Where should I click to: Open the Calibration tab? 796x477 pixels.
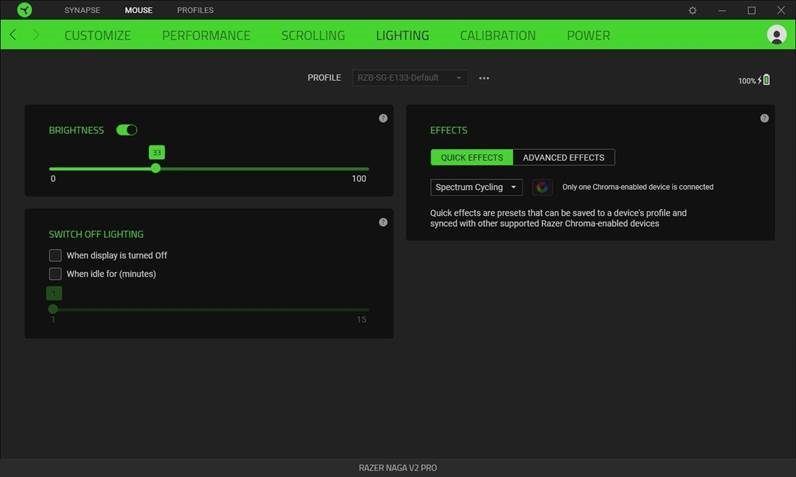pyautogui.click(x=498, y=35)
